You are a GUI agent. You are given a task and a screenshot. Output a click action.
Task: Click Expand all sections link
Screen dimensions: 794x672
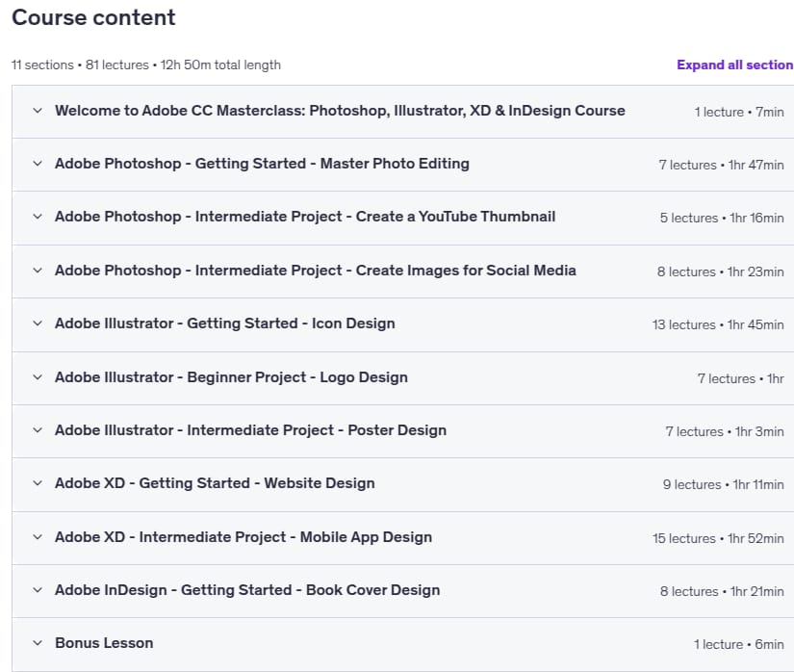click(735, 65)
